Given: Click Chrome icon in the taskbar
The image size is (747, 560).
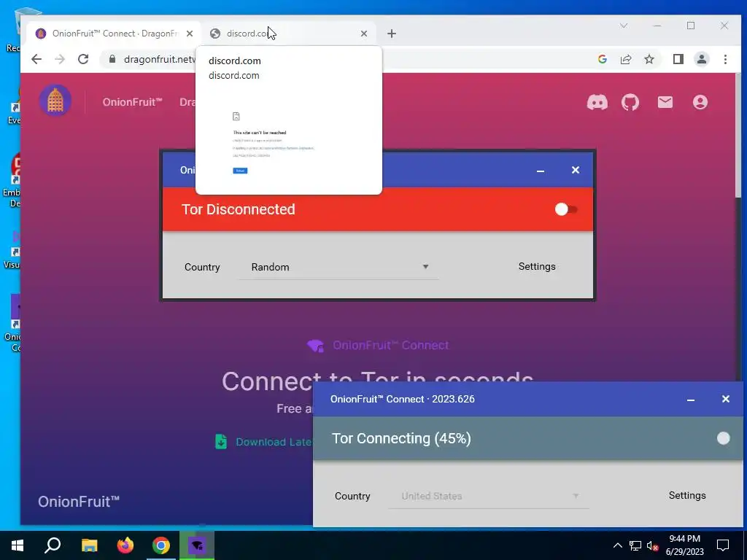Looking at the screenshot, I should 161,545.
